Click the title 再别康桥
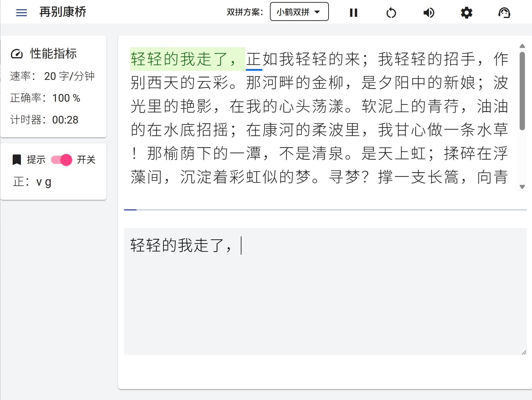Screen dimensions: 532x400 click(x=63, y=12)
